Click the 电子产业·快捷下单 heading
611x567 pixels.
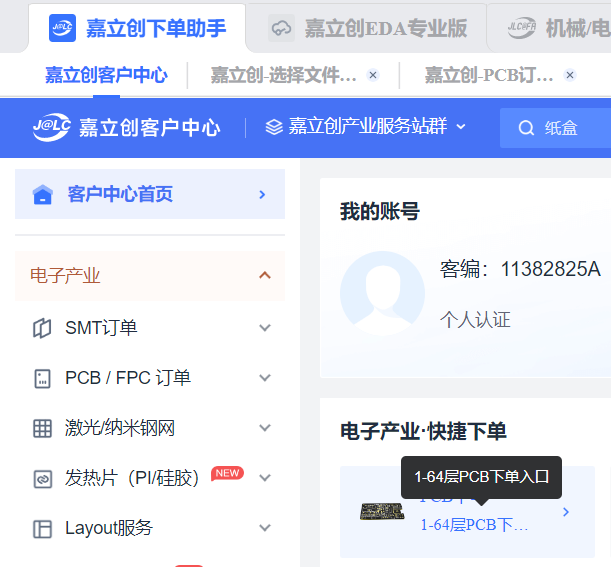pos(423,431)
